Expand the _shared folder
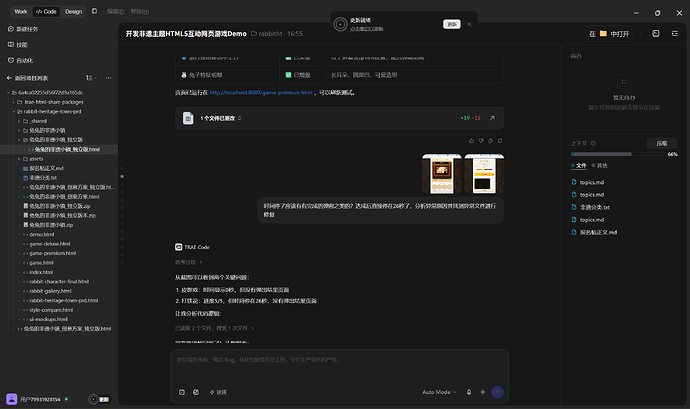This screenshot has height=409, width=690. point(19,121)
